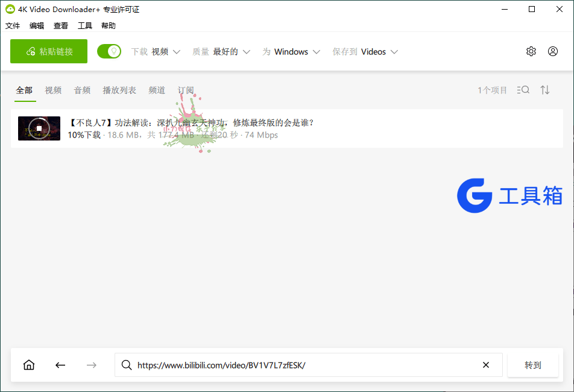Switch to the 订阅 tab
The height and width of the screenshot is (392, 574).
(x=186, y=90)
